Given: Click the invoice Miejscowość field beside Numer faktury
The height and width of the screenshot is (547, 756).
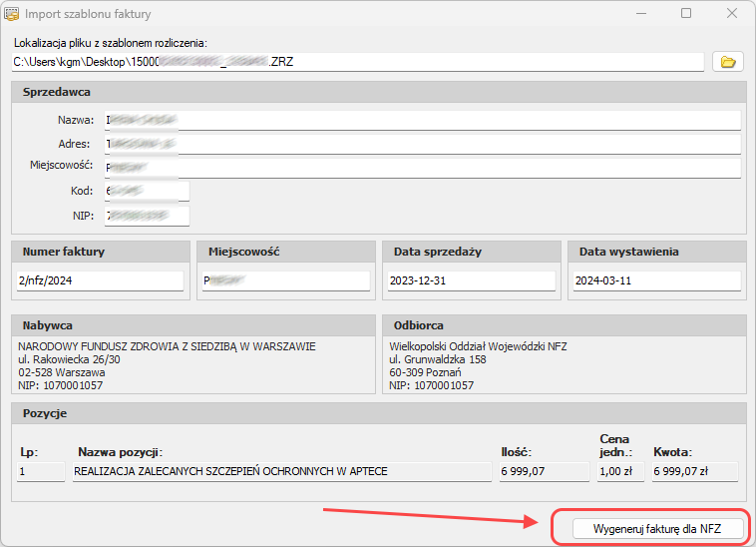Looking at the screenshot, I should [284, 280].
